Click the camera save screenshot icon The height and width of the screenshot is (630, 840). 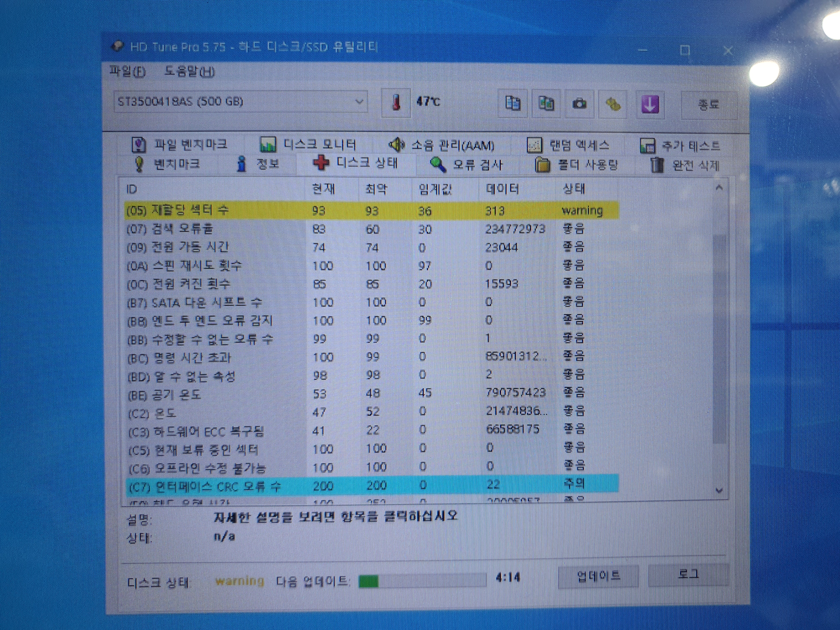click(x=579, y=104)
